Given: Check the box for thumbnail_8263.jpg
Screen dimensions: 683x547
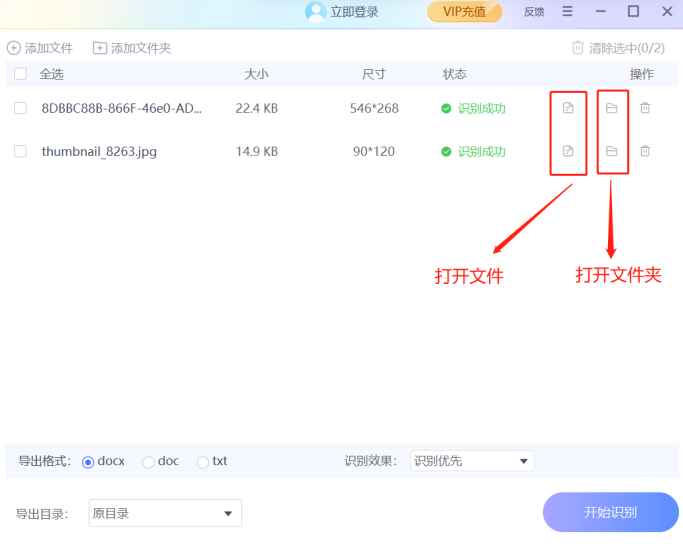Looking at the screenshot, I should click(20, 151).
